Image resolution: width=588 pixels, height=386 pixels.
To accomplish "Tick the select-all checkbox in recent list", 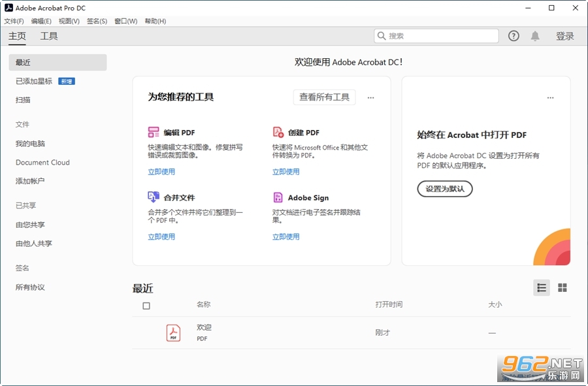I will point(146,306).
